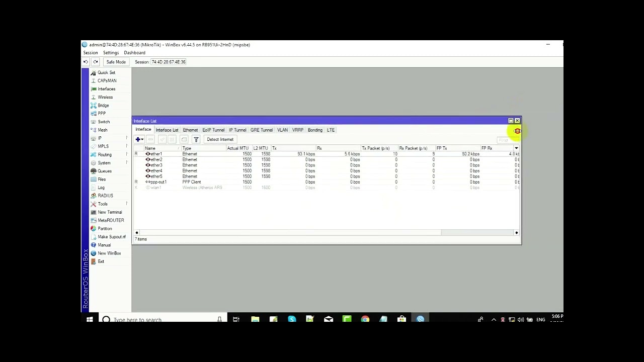
Task: Switch to the Interface List tab
Action: point(167,130)
